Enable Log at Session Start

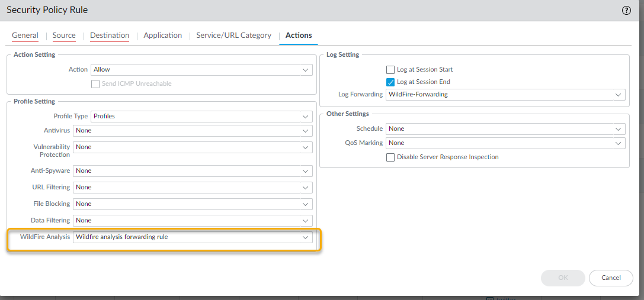click(x=390, y=70)
